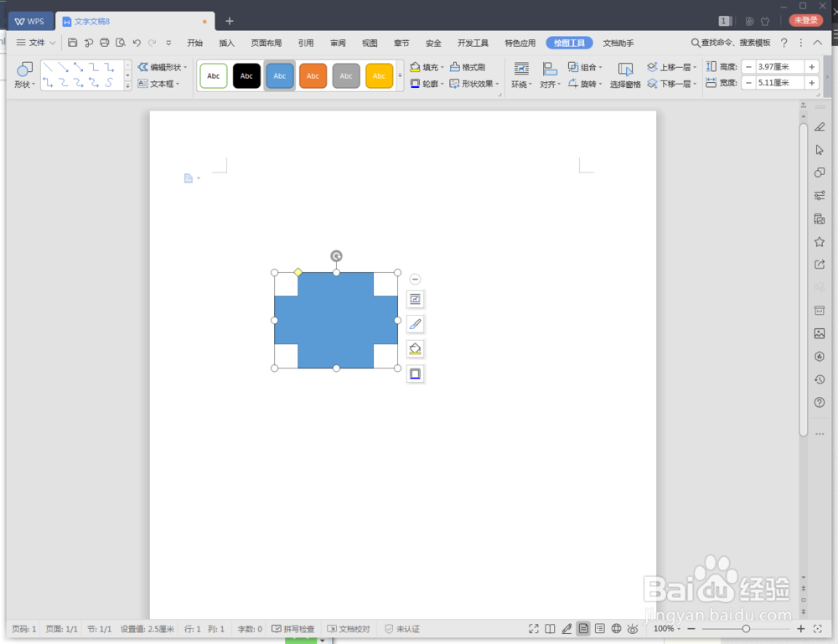Open the 文本框 text box dropdown
The width and height of the screenshot is (838, 644).
click(x=158, y=84)
